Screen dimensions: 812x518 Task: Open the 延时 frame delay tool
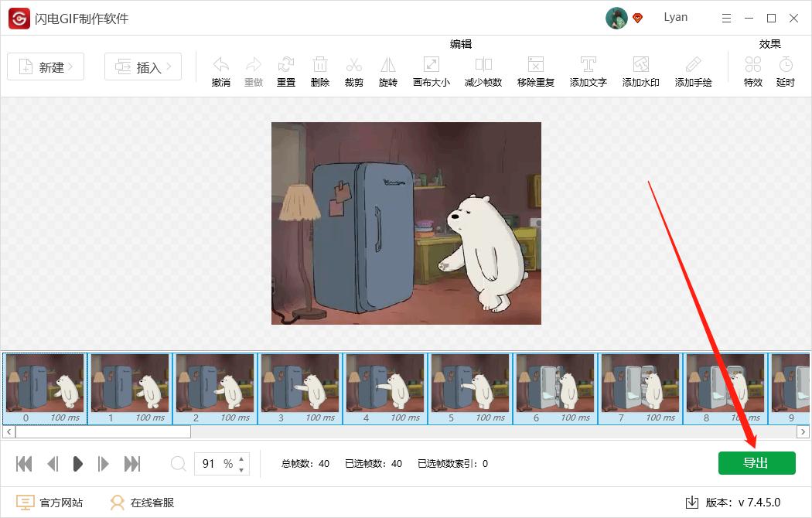coord(786,70)
